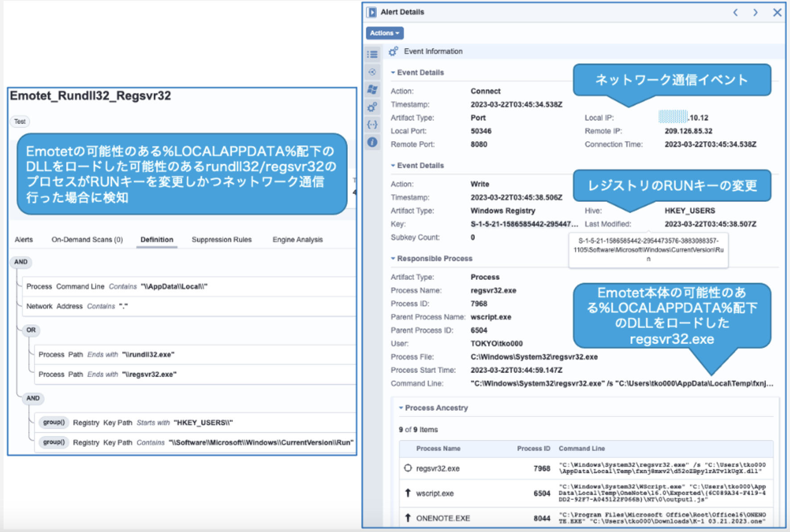Click the truncated Command Line value
The height and width of the screenshot is (532, 790).
click(x=622, y=384)
